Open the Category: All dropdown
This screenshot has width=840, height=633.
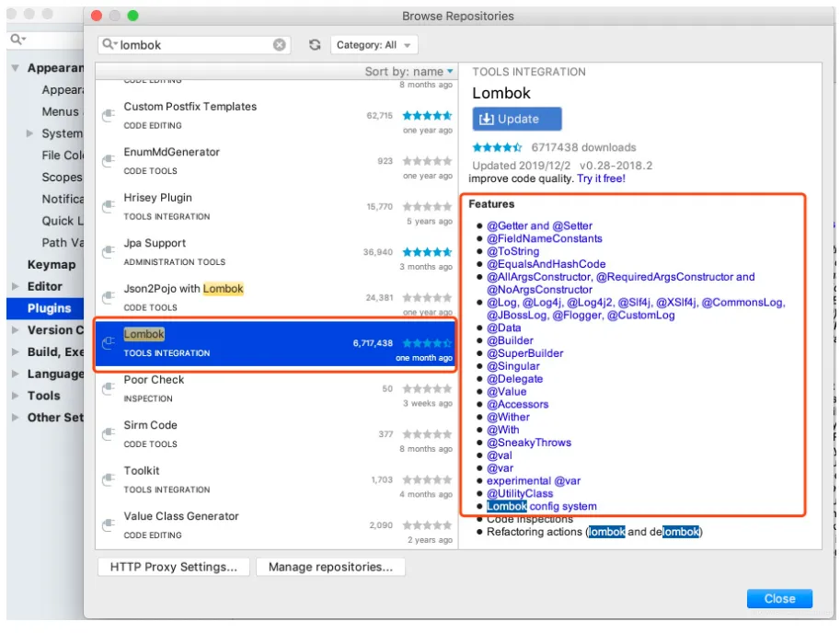click(x=374, y=45)
